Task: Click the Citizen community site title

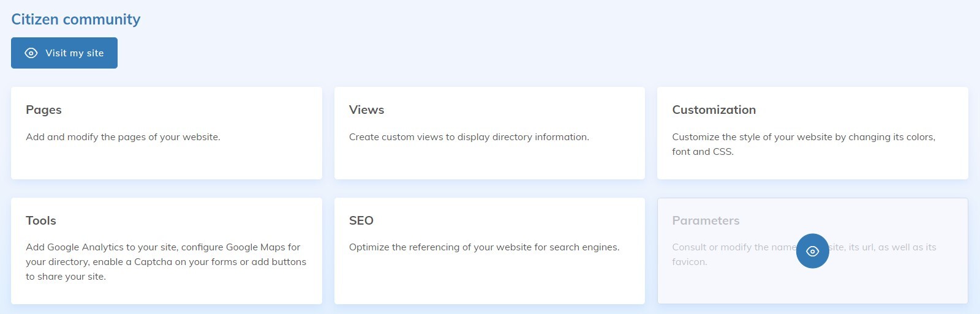Action: [76, 20]
